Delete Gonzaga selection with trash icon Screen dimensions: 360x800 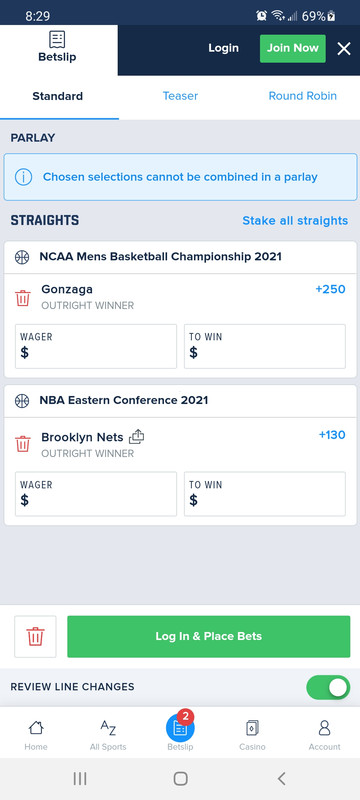click(x=23, y=298)
